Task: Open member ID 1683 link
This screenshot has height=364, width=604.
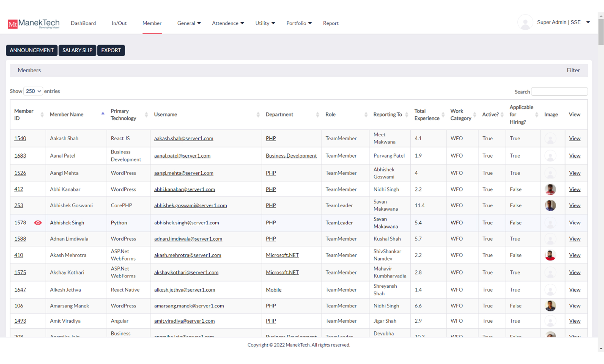Action: 20,156
